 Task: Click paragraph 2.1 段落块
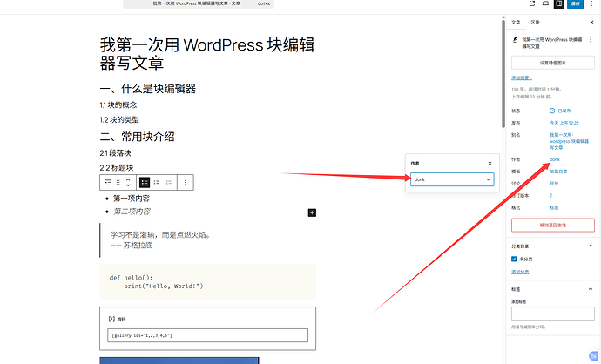(x=115, y=153)
